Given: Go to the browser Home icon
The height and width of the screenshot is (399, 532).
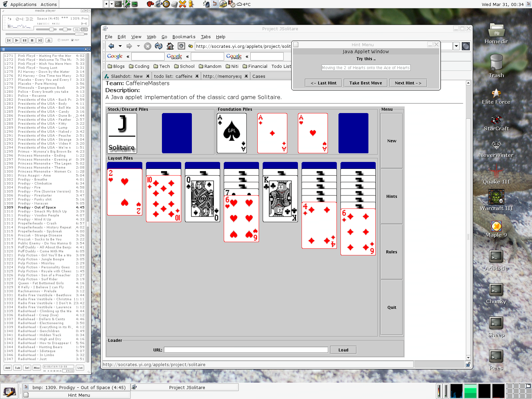Looking at the screenshot, I should click(x=170, y=46).
